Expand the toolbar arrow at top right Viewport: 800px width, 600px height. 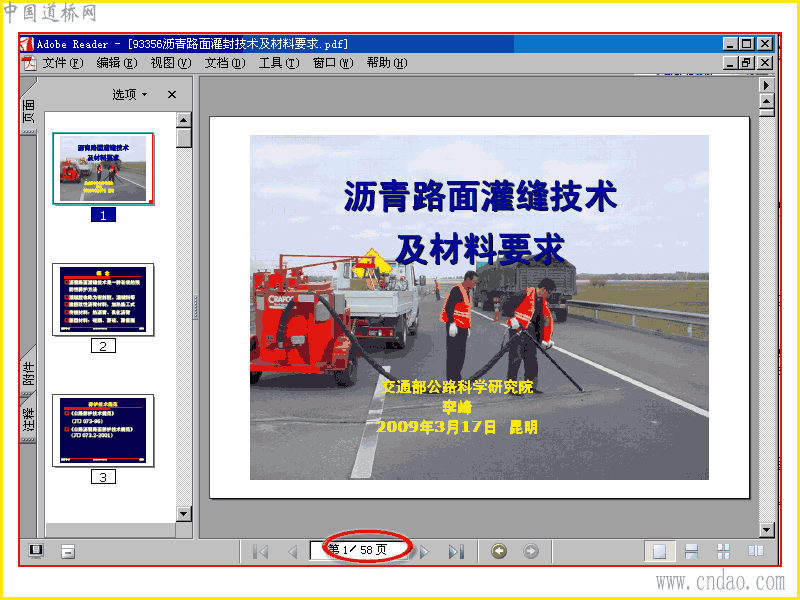(x=766, y=85)
